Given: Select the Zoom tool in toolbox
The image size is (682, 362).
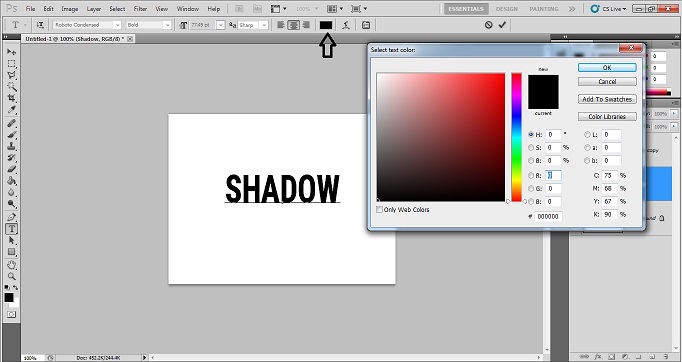Looking at the screenshot, I should pyautogui.click(x=11, y=276).
